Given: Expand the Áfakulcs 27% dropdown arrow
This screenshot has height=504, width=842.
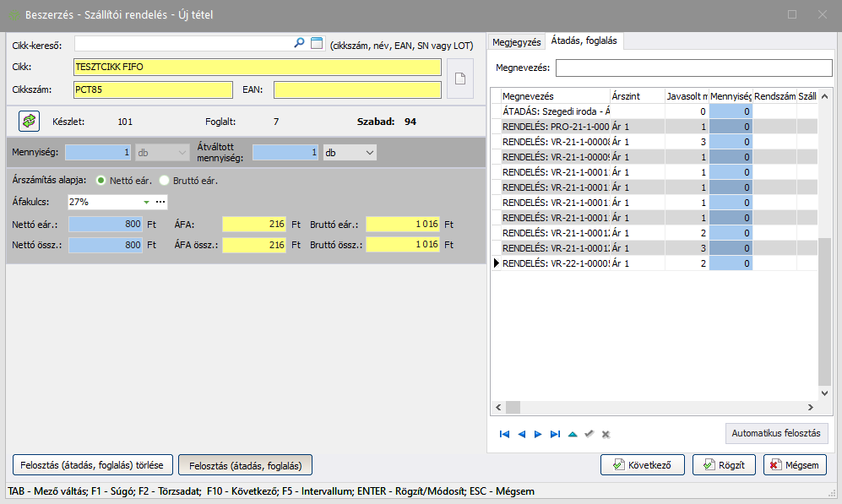Looking at the screenshot, I should click(145, 202).
